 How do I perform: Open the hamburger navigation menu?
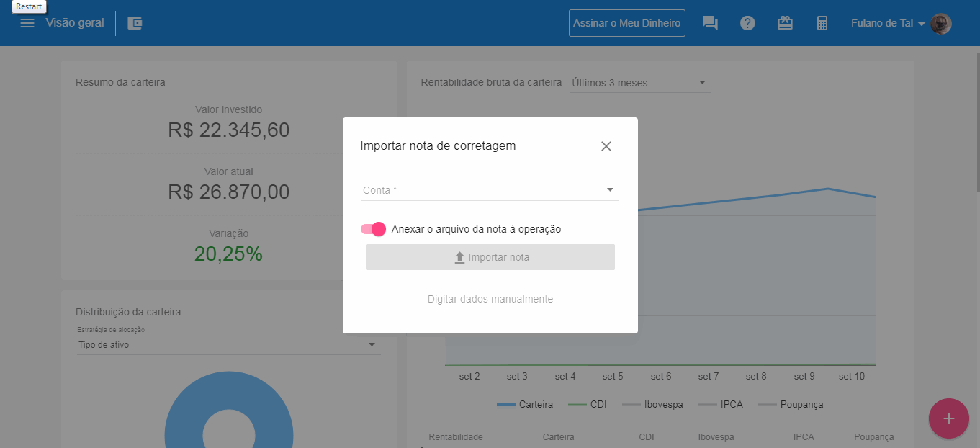[x=27, y=23]
